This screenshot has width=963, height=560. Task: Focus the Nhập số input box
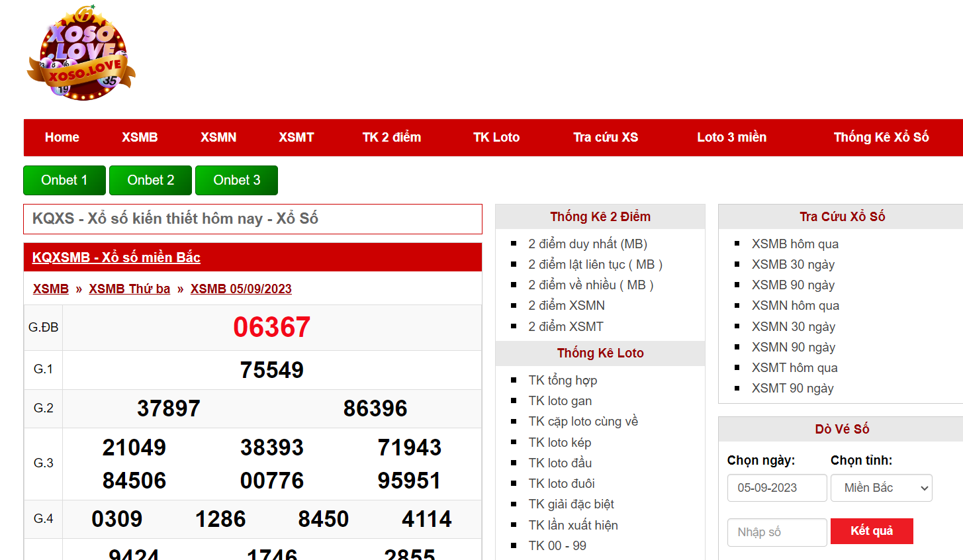click(777, 532)
